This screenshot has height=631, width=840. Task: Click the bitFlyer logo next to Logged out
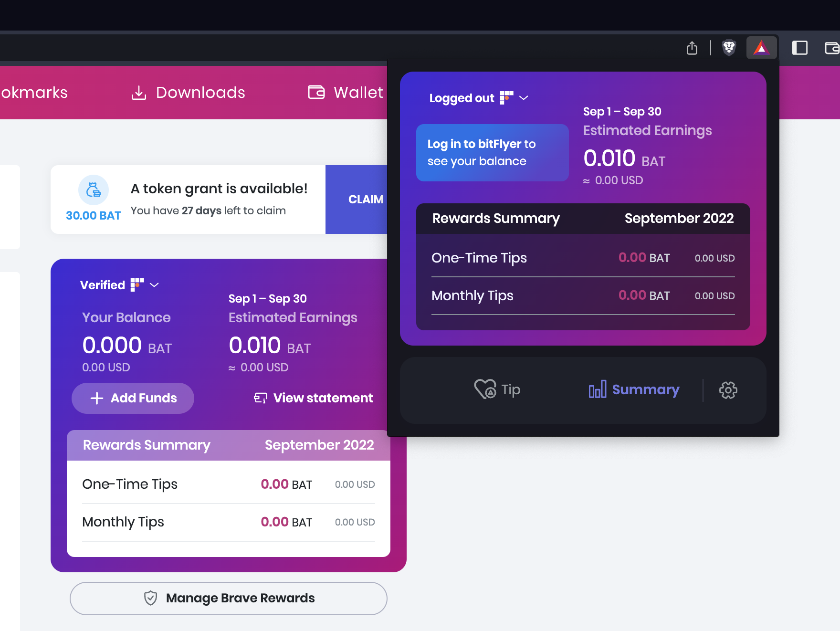[506, 97]
